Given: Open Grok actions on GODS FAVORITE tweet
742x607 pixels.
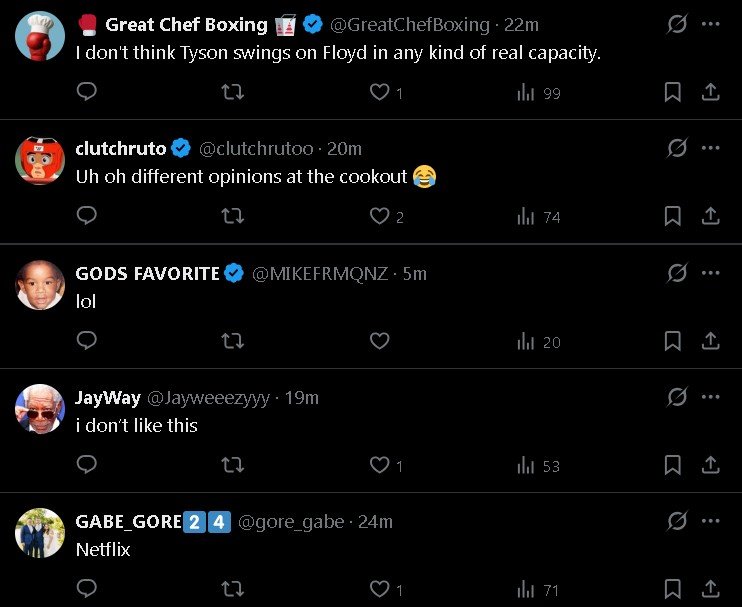Looking at the screenshot, I should pyautogui.click(x=677, y=273).
